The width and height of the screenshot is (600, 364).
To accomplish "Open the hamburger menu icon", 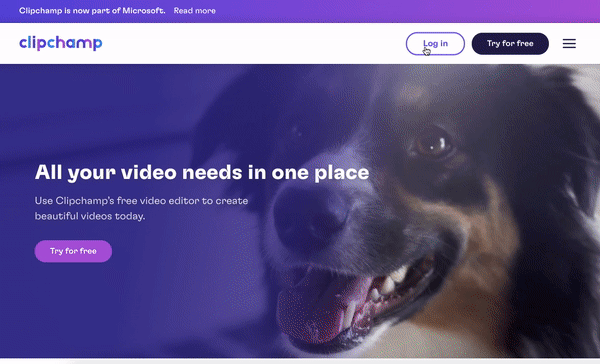I will point(569,44).
